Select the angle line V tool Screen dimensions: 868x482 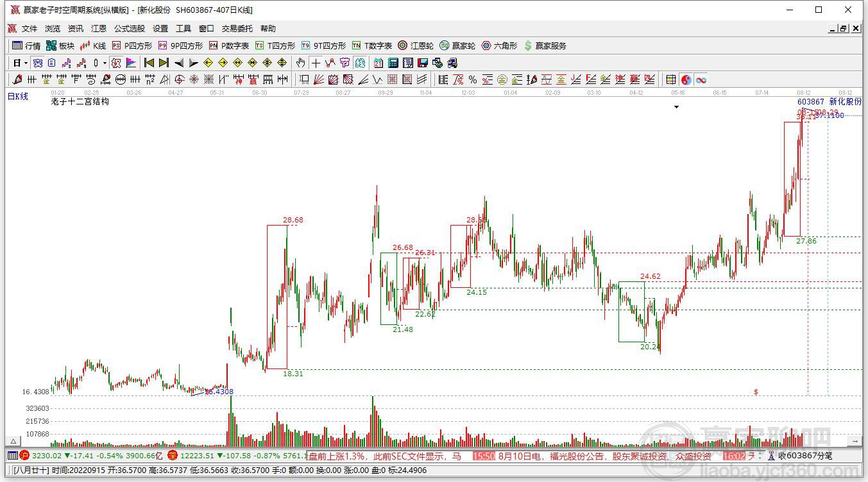click(378, 79)
